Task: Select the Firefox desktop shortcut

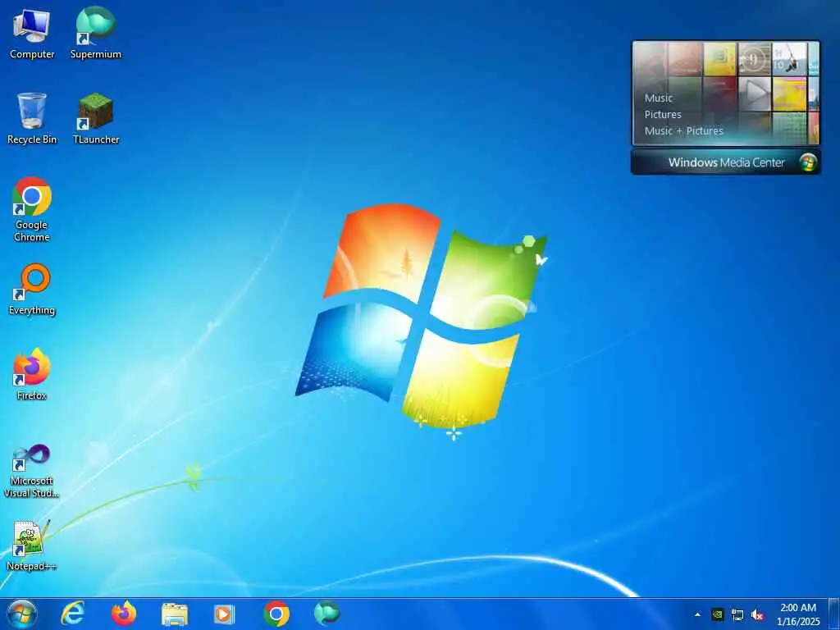Action: click(x=32, y=374)
